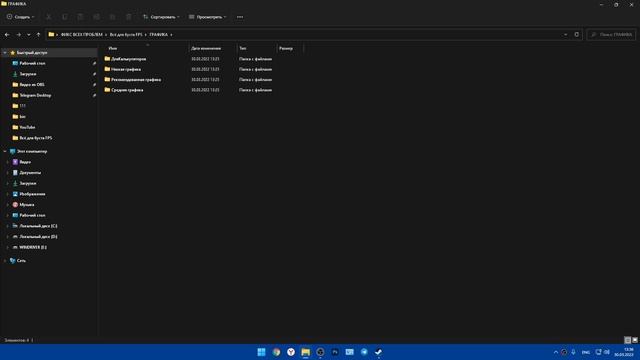The height and width of the screenshot is (360, 640).
Task: Open Steam from taskbar
Action: 379,352
